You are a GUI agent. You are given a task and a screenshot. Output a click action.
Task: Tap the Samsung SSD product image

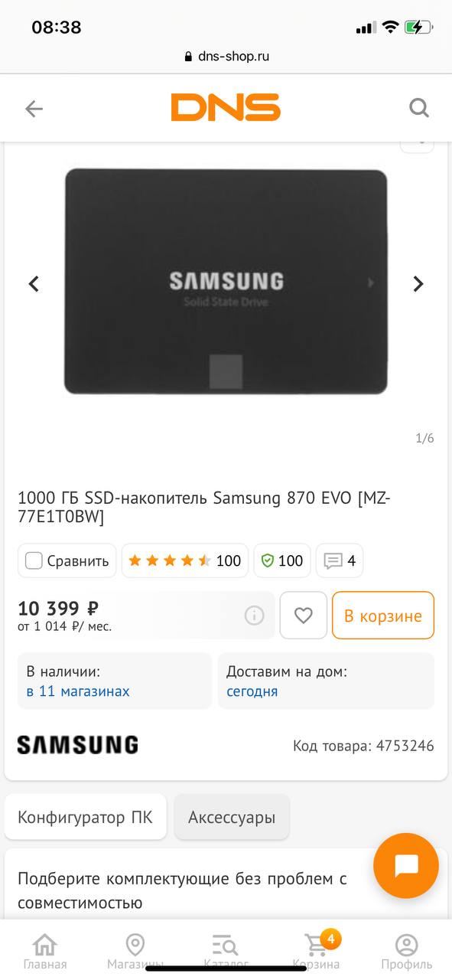pos(226,282)
